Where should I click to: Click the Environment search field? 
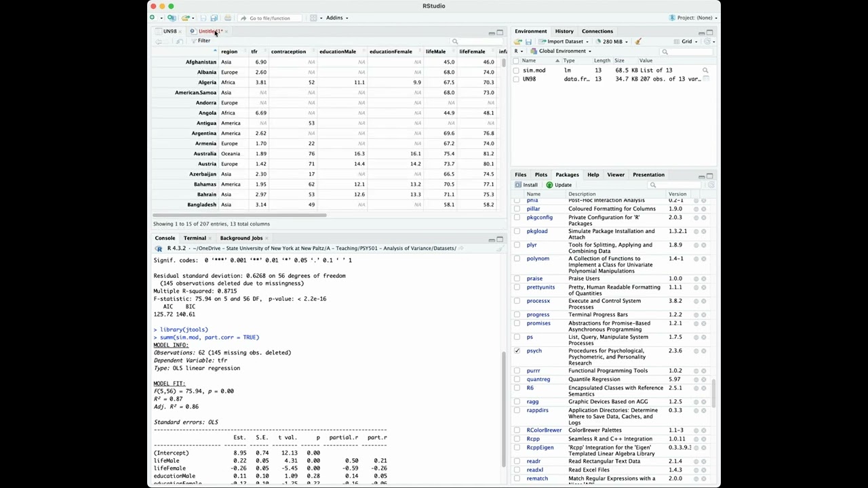coord(687,52)
